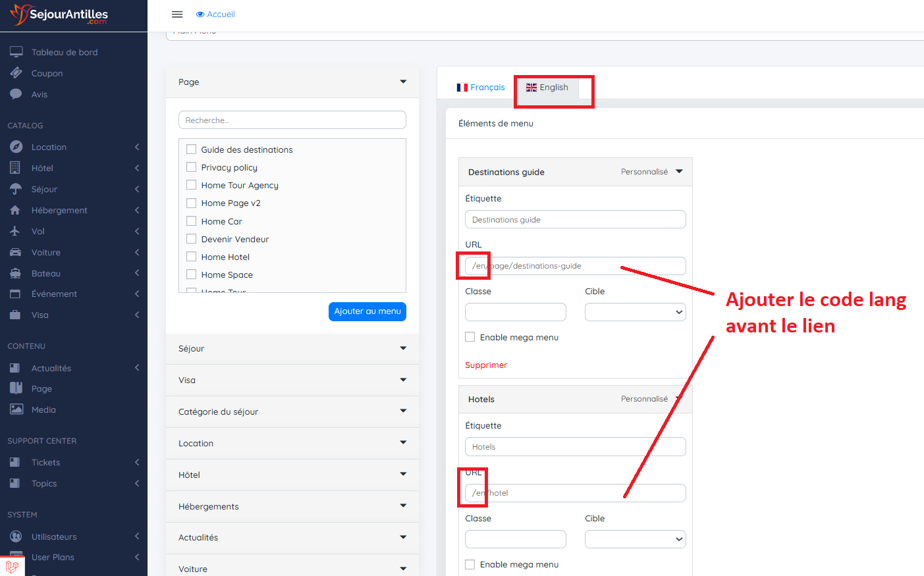Click the Avis chat bubble icon
Image resolution: width=924 pixels, height=576 pixels.
pos(16,94)
